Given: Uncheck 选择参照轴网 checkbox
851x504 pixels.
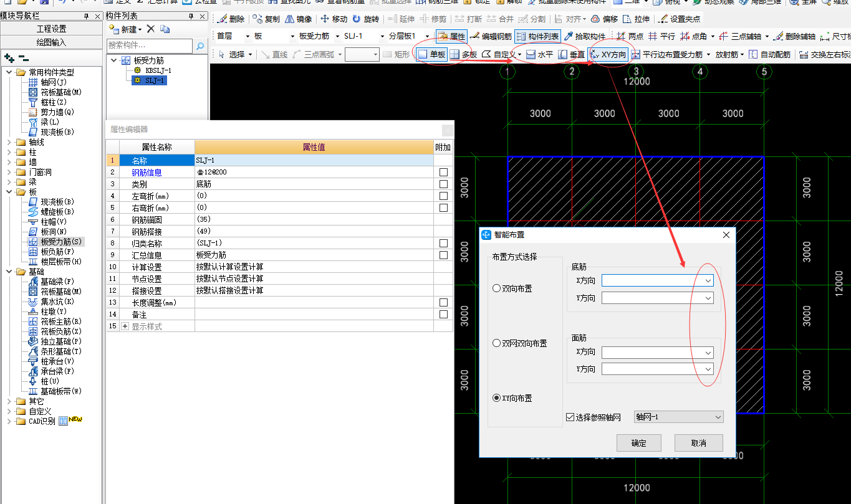Looking at the screenshot, I should 570,417.
